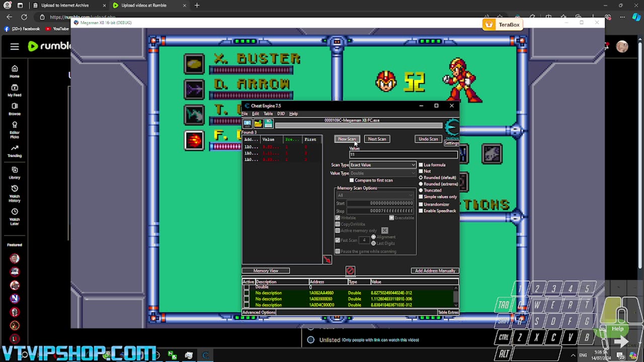Click the scan progress bar
The image size is (644, 362).
tap(359, 125)
